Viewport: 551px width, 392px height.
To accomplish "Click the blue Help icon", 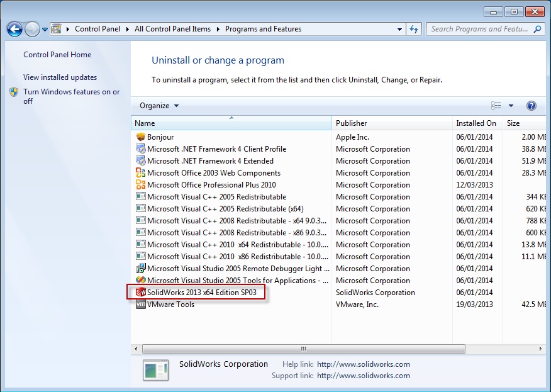I will [x=532, y=106].
